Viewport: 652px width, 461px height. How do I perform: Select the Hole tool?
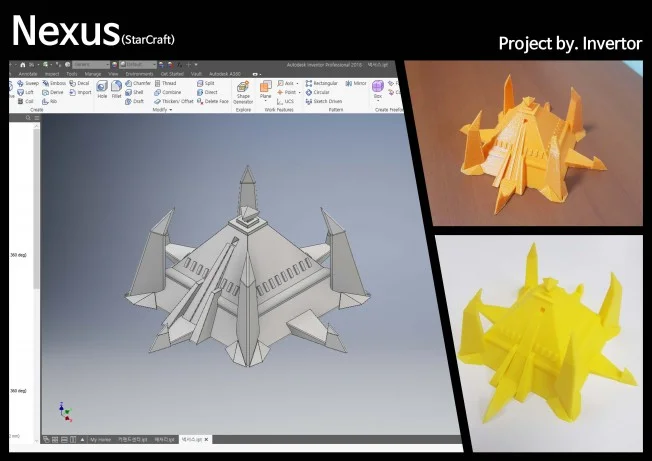pos(102,90)
